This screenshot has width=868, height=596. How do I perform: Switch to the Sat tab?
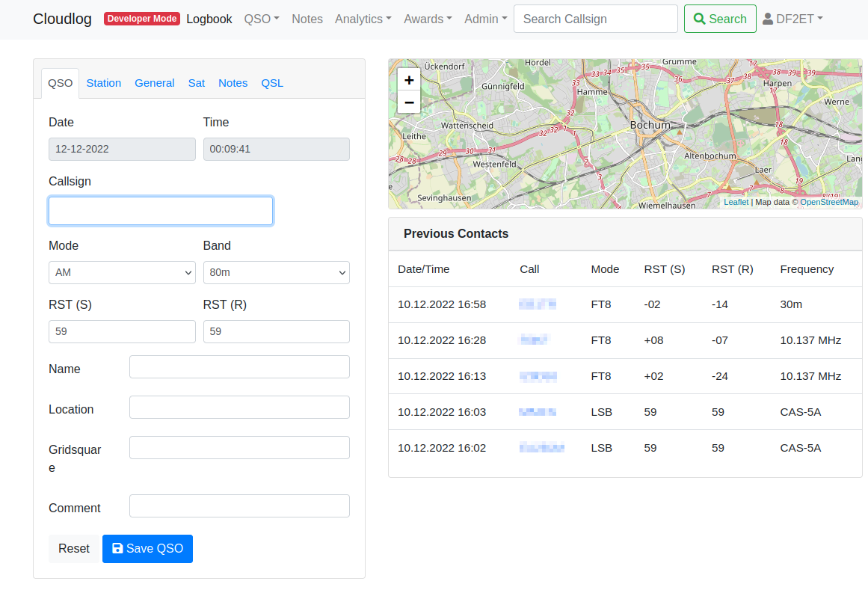pyautogui.click(x=196, y=82)
